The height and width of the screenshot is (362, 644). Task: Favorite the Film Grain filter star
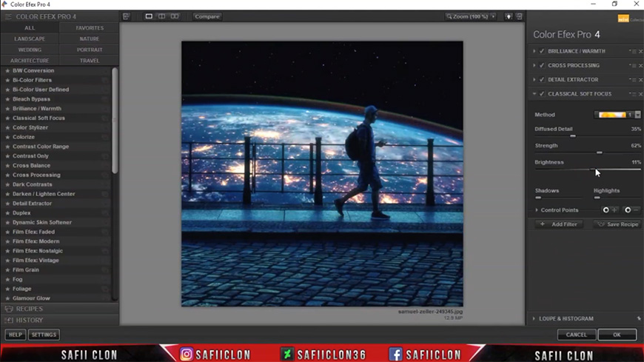tap(7, 270)
